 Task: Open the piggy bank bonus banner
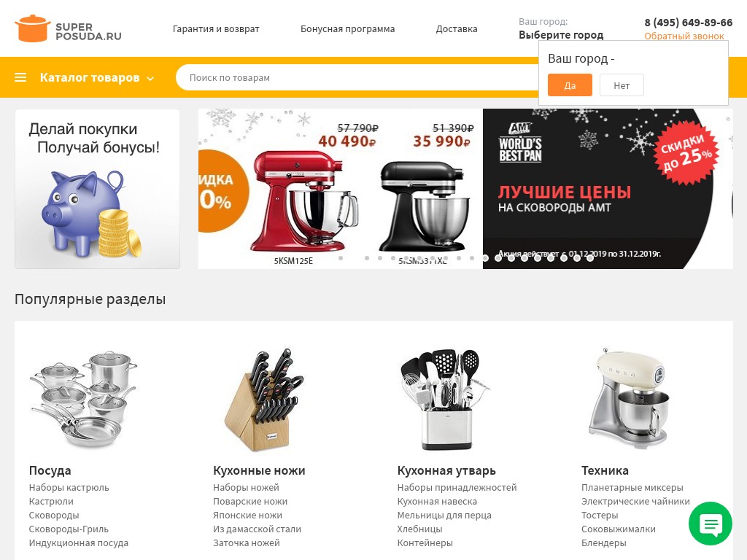coord(97,189)
